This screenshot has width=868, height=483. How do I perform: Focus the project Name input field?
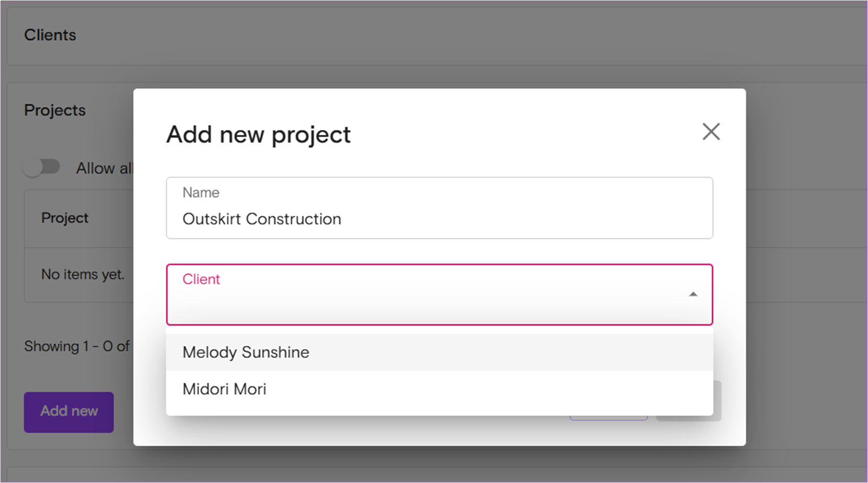(x=439, y=208)
